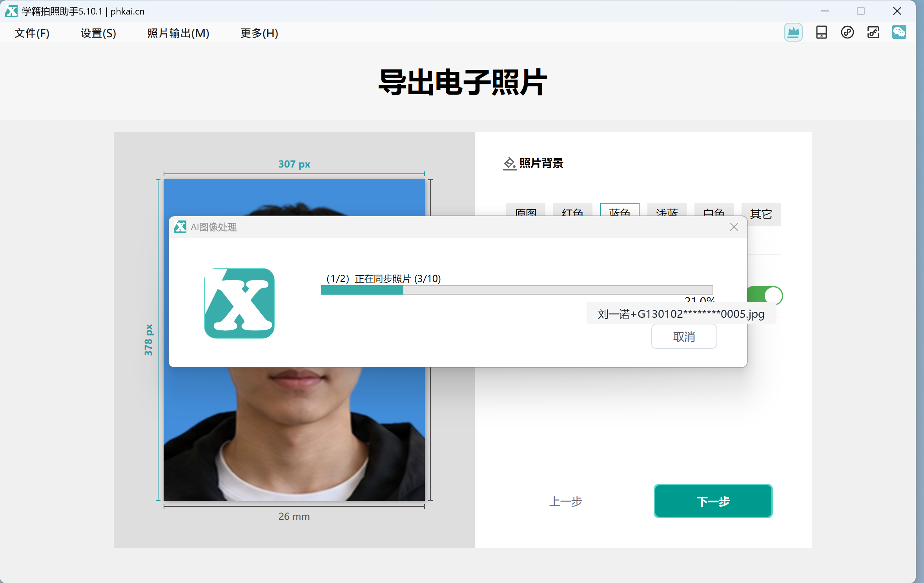Select the 白色 background option

(714, 210)
